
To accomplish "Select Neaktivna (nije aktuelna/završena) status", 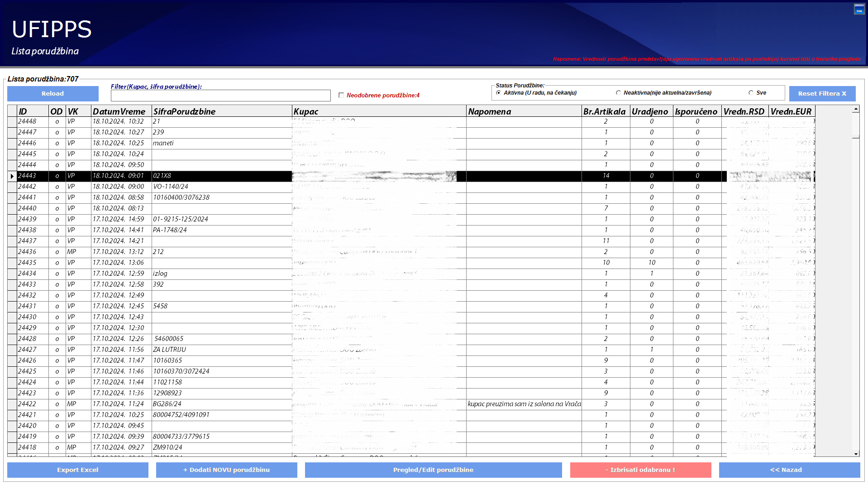I will tap(618, 93).
